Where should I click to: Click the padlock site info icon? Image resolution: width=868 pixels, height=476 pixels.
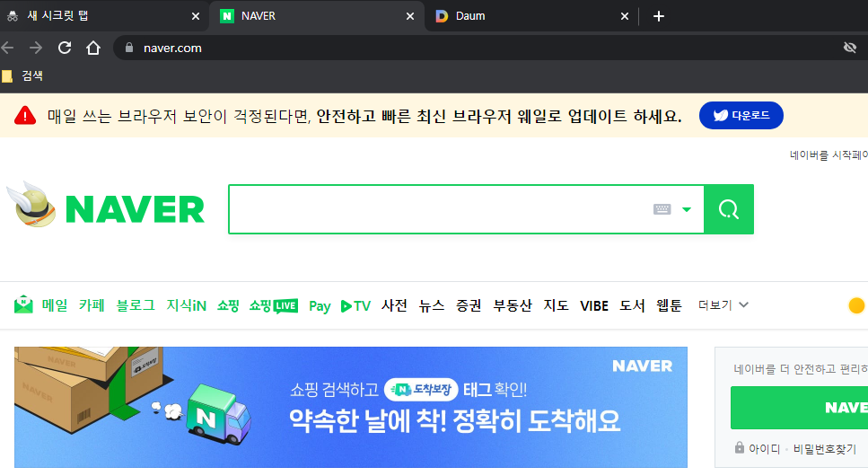[129, 48]
